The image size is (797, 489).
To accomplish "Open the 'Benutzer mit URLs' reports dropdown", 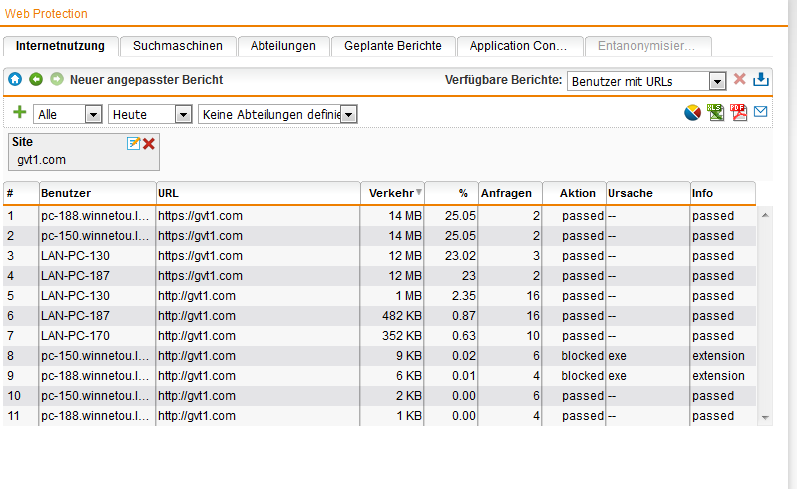I will (x=717, y=81).
